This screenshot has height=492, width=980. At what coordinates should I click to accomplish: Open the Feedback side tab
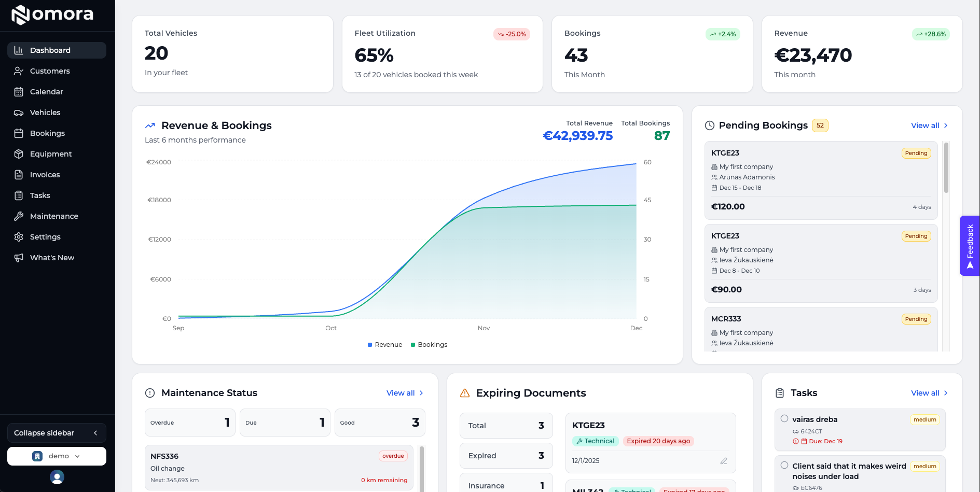click(x=970, y=246)
